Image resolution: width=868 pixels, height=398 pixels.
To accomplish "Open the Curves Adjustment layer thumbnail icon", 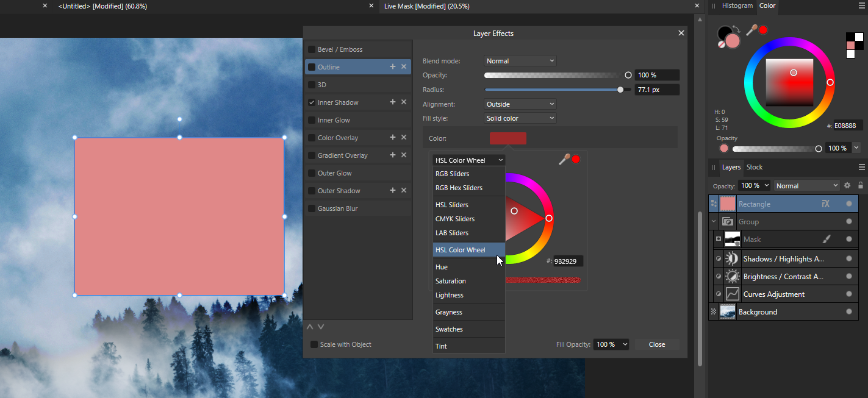I will click(732, 294).
